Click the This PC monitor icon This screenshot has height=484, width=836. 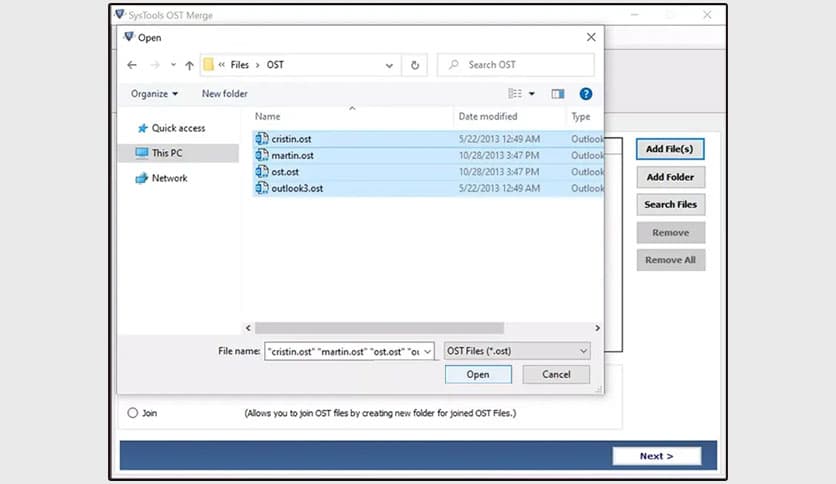[142, 153]
